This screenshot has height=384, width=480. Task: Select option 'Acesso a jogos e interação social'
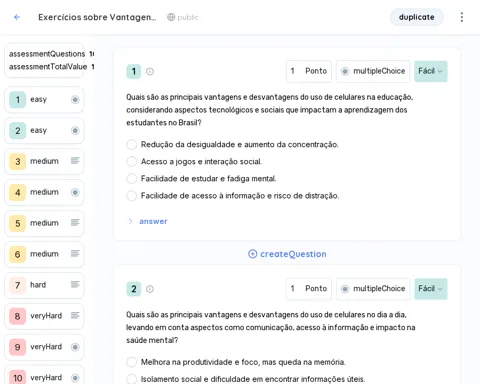tap(132, 162)
